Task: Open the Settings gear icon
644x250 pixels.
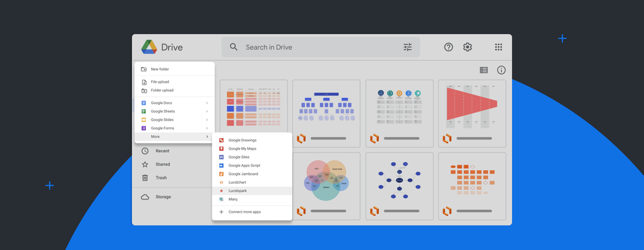Action: coord(467,47)
